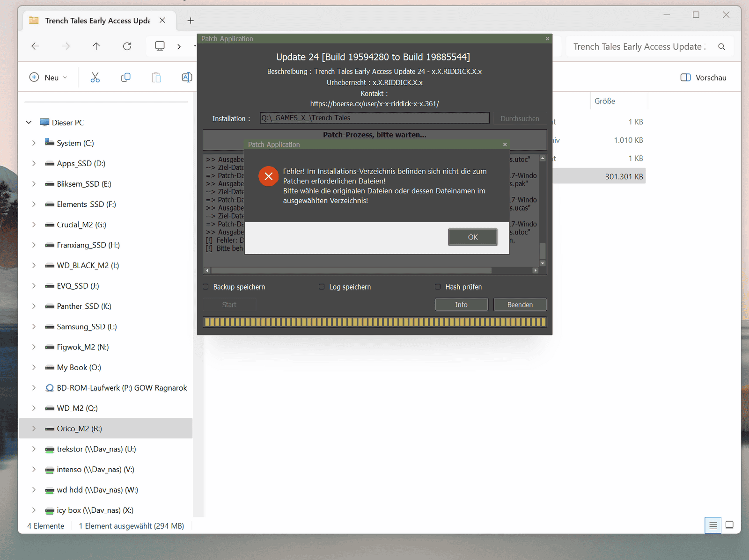
Task: Click the trekstor network drive icon
Action: [49, 449]
